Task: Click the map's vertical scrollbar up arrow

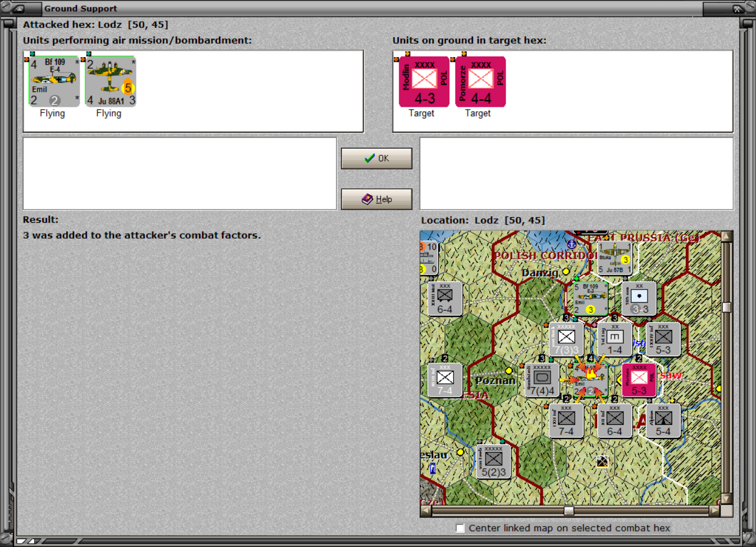Action: pyautogui.click(x=726, y=236)
